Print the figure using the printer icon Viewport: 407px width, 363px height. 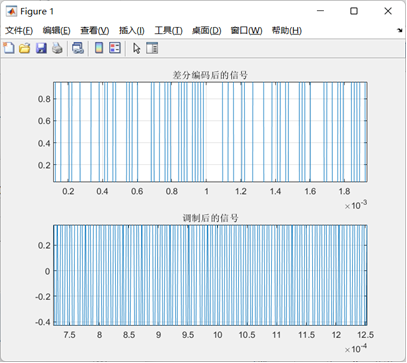point(57,48)
